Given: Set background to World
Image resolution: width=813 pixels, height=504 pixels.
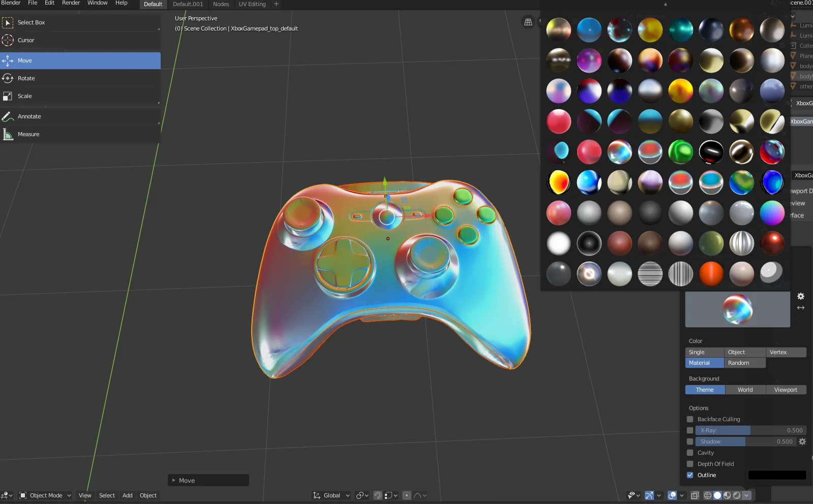Looking at the screenshot, I should (x=745, y=390).
